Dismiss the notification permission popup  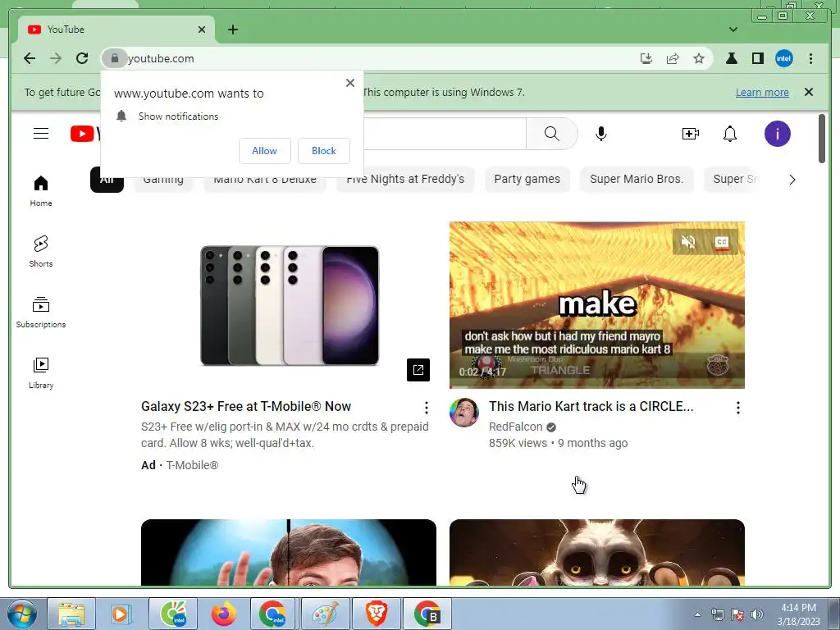pos(349,83)
